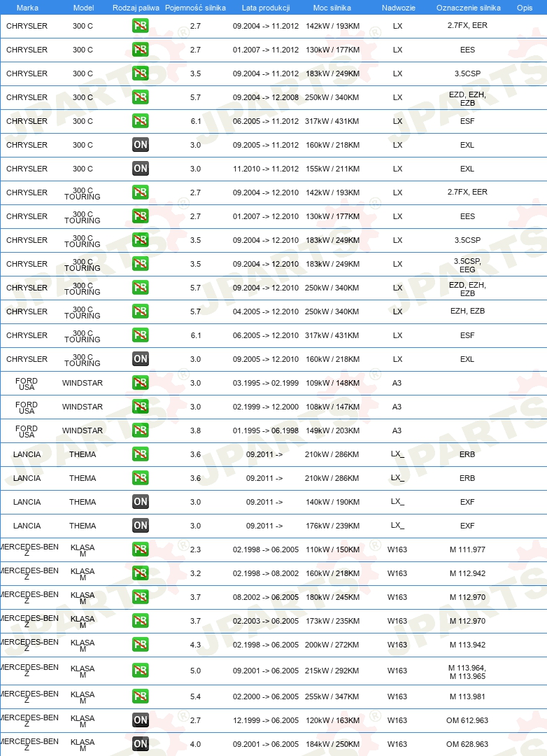Image resolution: width=547 pixels, height=756 pixels.
Task: Select the 317kW / 431KM value dated 11.2012
Action: 332,121
